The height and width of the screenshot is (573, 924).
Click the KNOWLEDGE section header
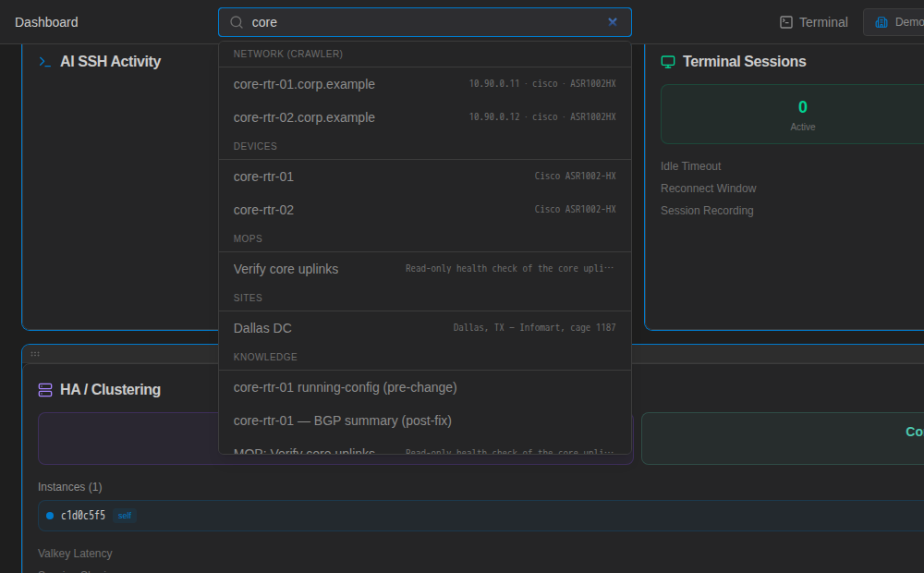265,358
